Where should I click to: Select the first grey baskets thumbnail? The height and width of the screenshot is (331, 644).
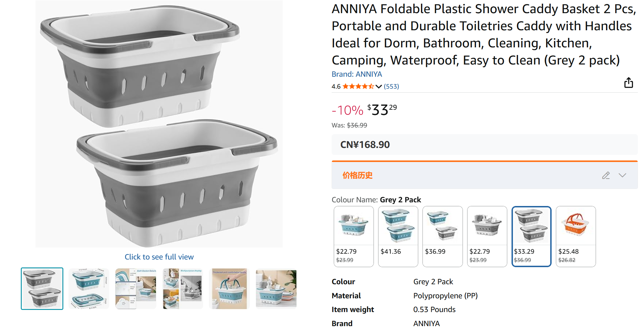pyautogui.click(x=42, y=289)
